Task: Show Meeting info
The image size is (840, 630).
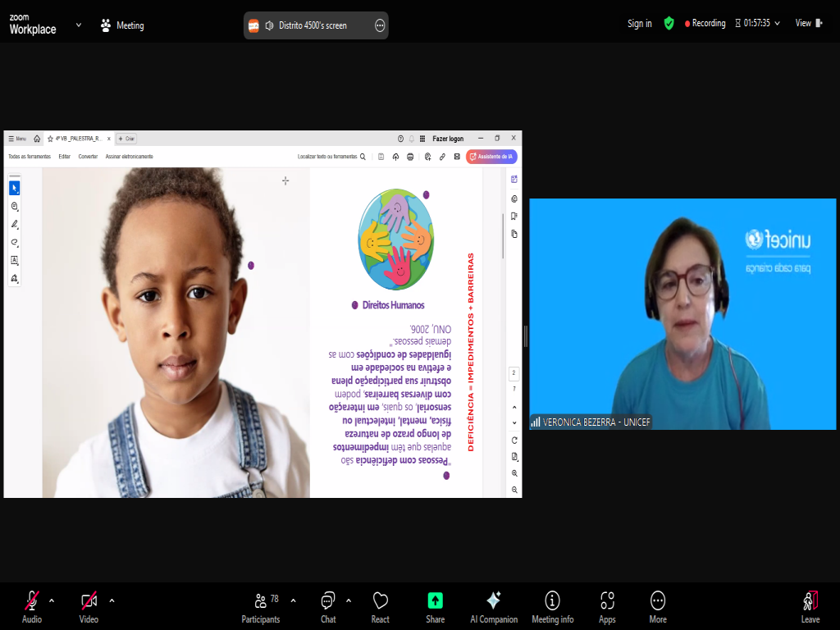Action: (552, 606)
